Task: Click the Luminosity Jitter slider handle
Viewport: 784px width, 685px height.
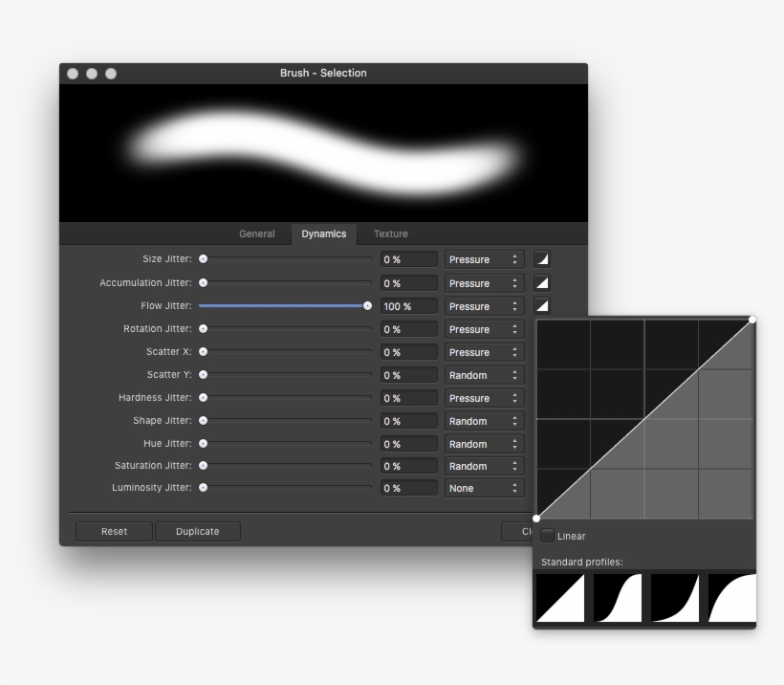Action: [203, 487]
